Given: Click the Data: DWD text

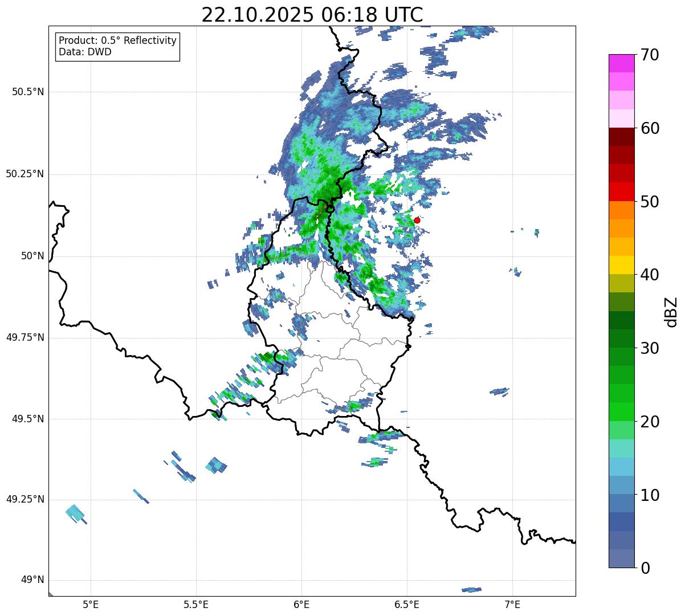Looking at the screenshot, I should [85, 52].
